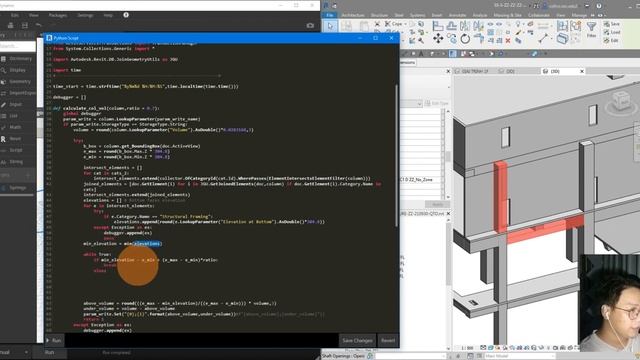The image size is (640, 360).
Task: Click the Apply button in Properties palette
Action: 437,204
